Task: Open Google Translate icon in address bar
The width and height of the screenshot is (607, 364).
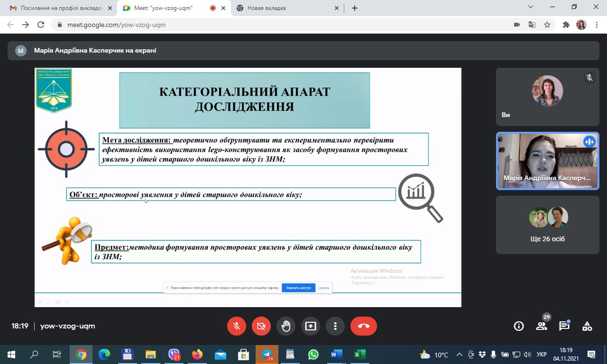Action: point(532,24)
